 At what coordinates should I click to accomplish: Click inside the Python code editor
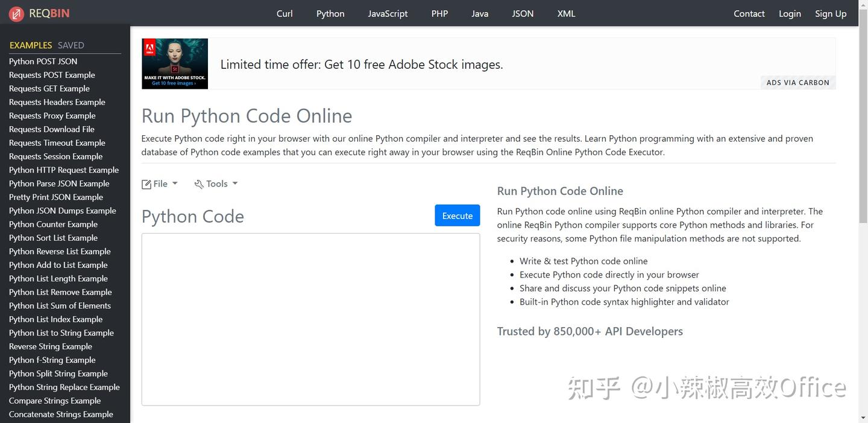[x=310, y=319]
